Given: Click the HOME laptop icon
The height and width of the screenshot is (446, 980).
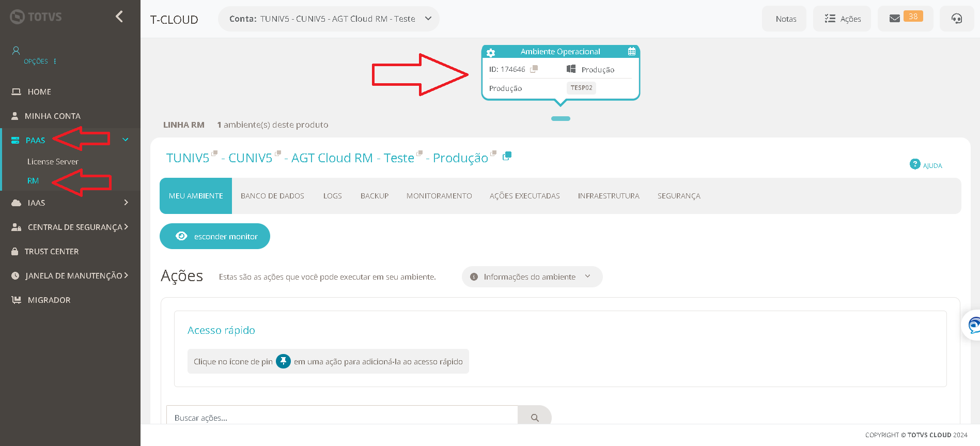Looking at the screenshot, I should point(17,91).
